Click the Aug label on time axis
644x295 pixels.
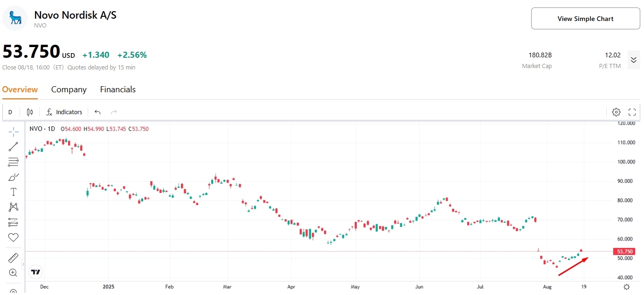(548, 287)
